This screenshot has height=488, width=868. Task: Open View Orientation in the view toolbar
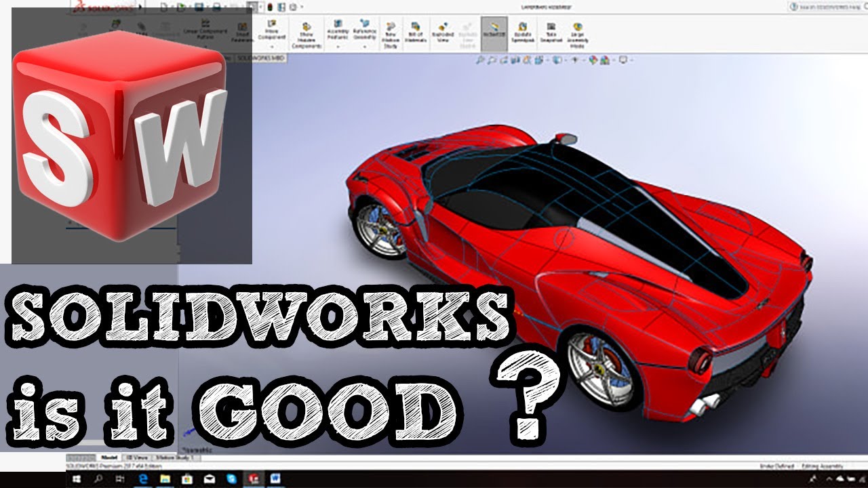coord(539,60)
